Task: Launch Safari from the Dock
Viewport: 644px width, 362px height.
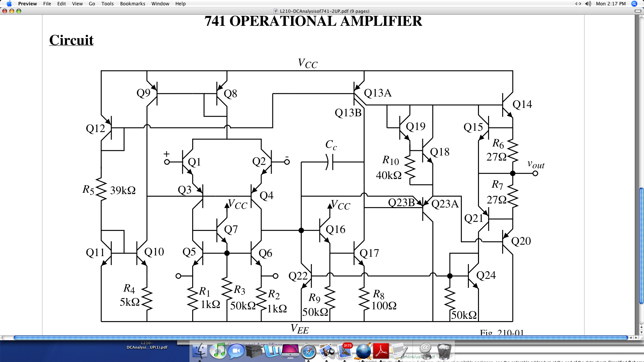Action: pyautogui.click(x=308, y=352)
